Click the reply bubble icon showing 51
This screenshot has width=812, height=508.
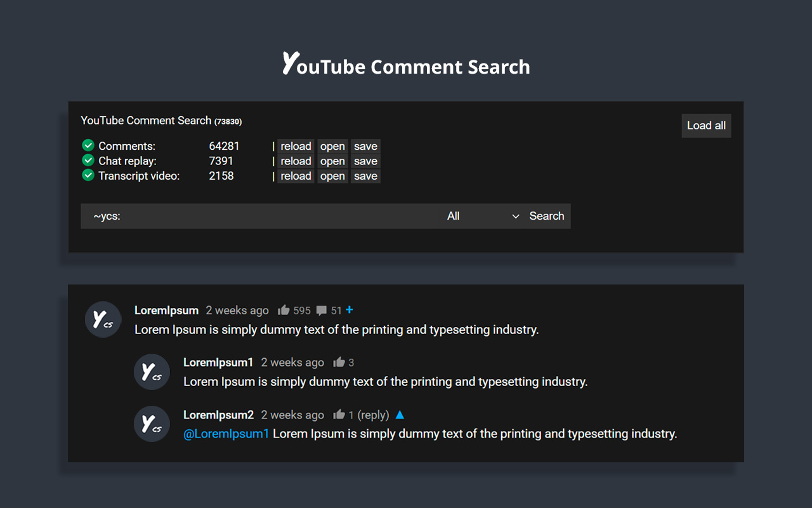coord(322,311)
